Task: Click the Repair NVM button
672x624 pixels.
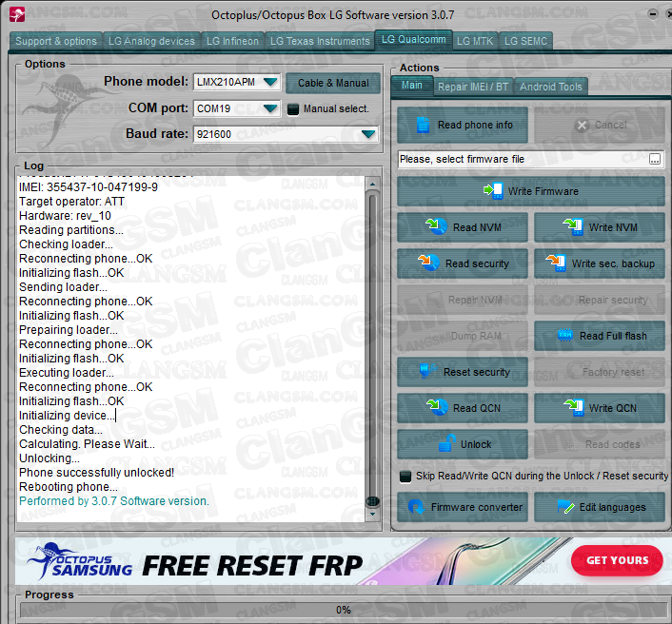Action: (463, 300)
